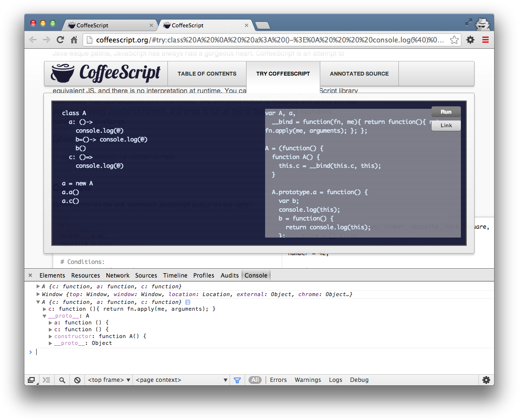Image resolution: width=518 pixels, height=420 pixels.
Task: Show All console messages
Action: (x=255, y=380)
